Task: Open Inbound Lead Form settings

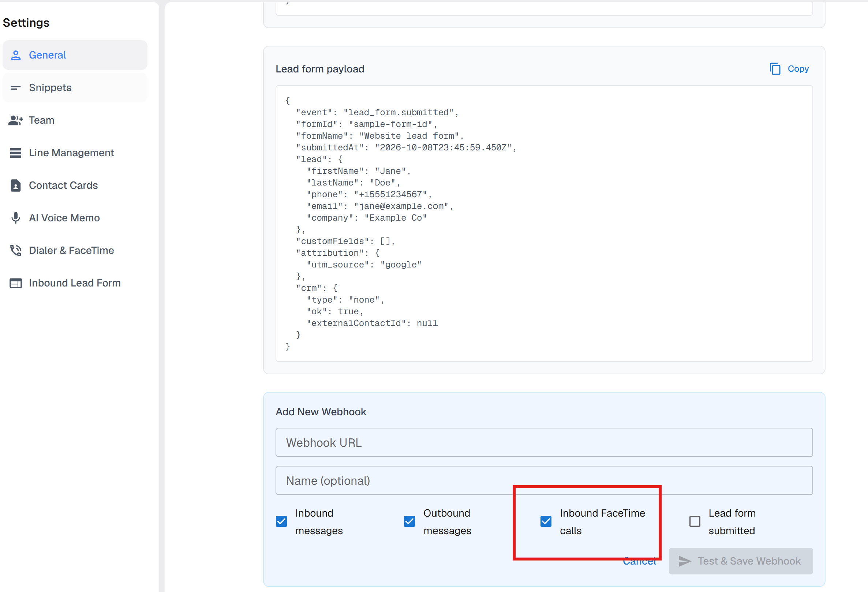Action: click(75, 283)
